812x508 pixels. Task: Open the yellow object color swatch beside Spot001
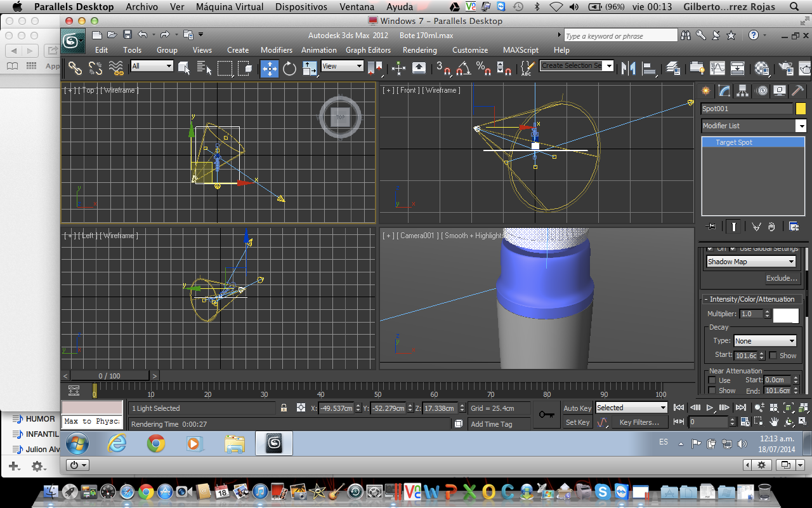801,109
